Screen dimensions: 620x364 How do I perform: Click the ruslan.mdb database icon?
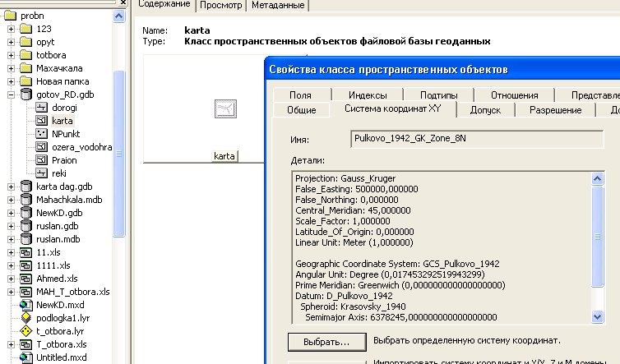(26, 239)
